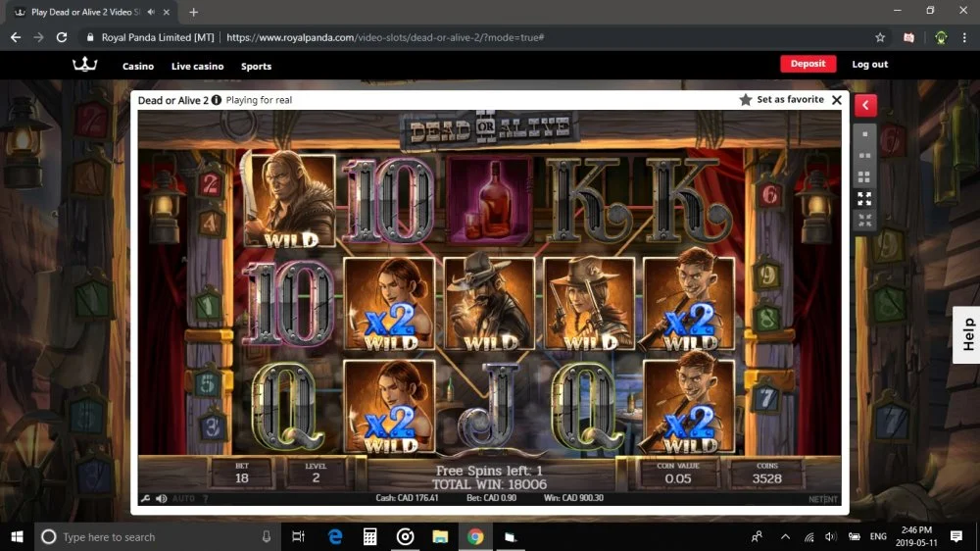The width and height of the screenshot is (980, 551).
Task: Expand the game to fullscreen
Action: (x=865, y=199)
